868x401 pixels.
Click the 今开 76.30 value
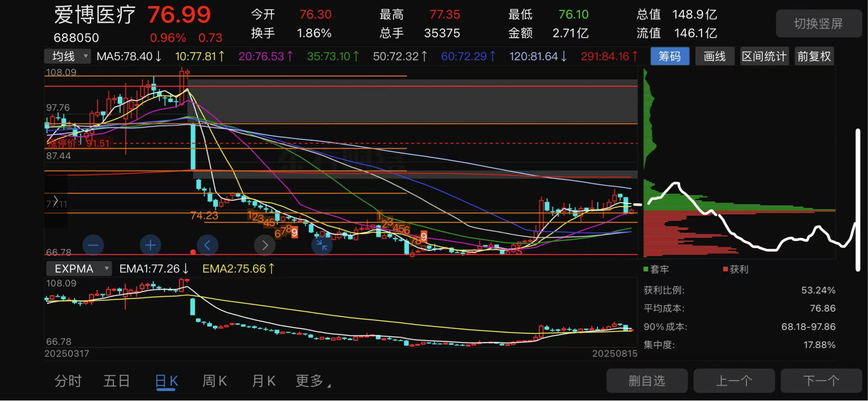(x=316, y=15)
